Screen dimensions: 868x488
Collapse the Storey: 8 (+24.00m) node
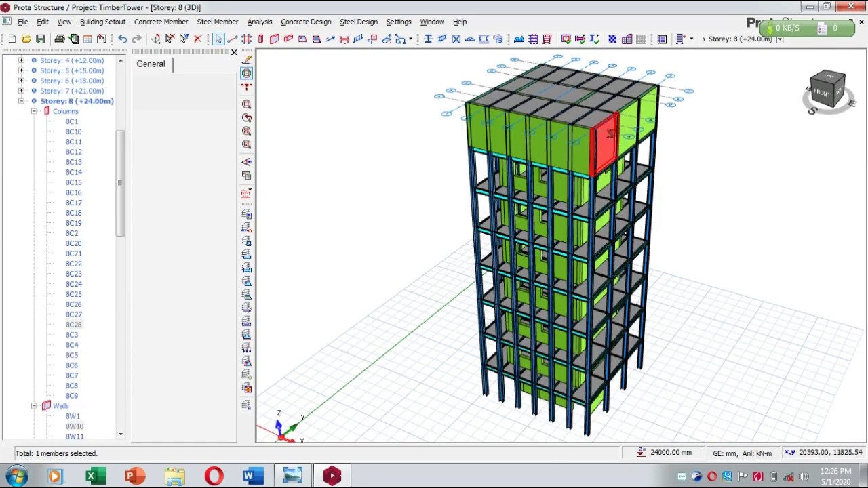(21, 101)
